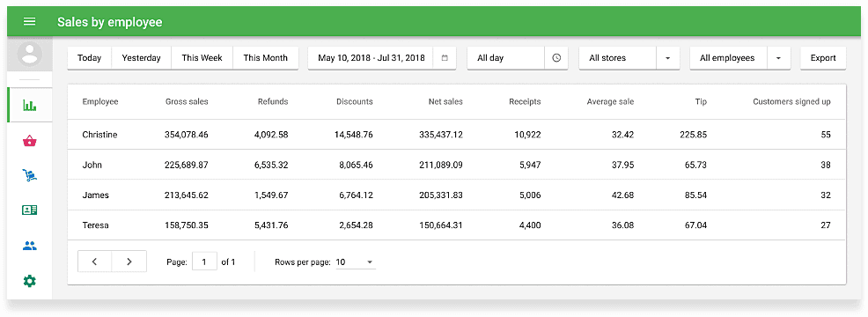Image resolution: width=868 pixels, height=317 pixels.
Task: Open the Customers people section
Action: pos(29,246)
